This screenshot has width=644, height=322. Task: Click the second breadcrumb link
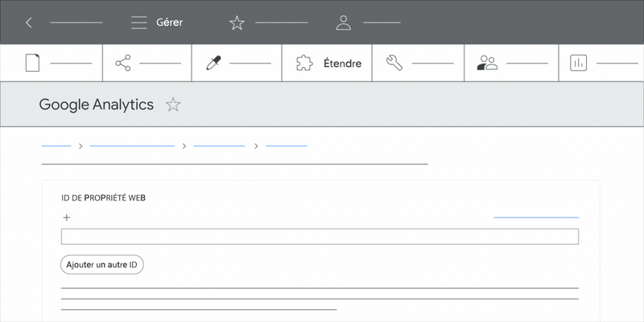132,146
